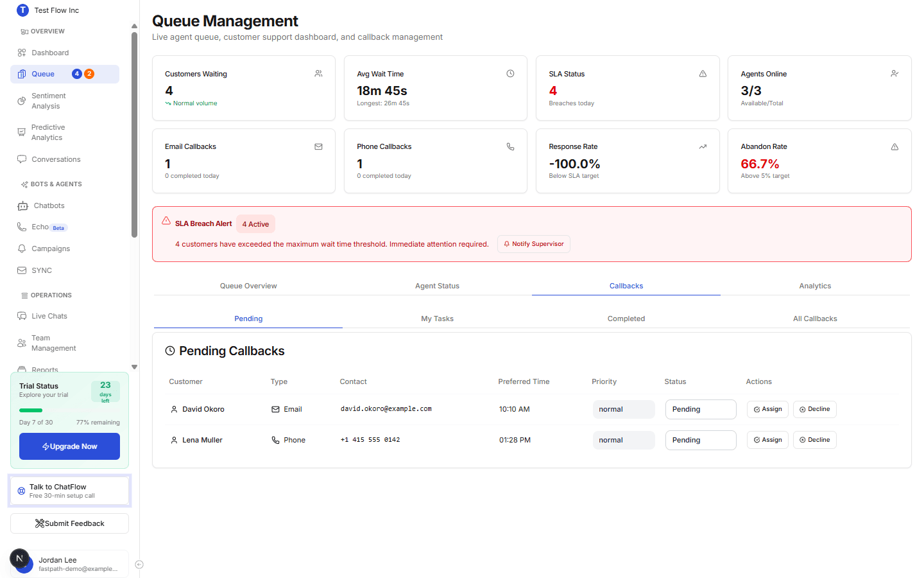Open Sentiment Analysis icon in sidebar
Viewport: 924px width, 578px height.
click(x=22, y=101)
